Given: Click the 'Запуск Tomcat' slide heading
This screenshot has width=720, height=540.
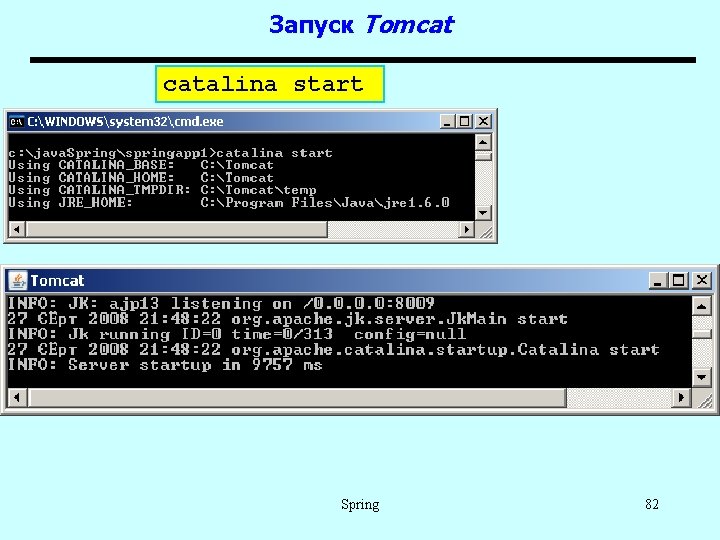Looking at the screenshot, I should coord(362,24).
